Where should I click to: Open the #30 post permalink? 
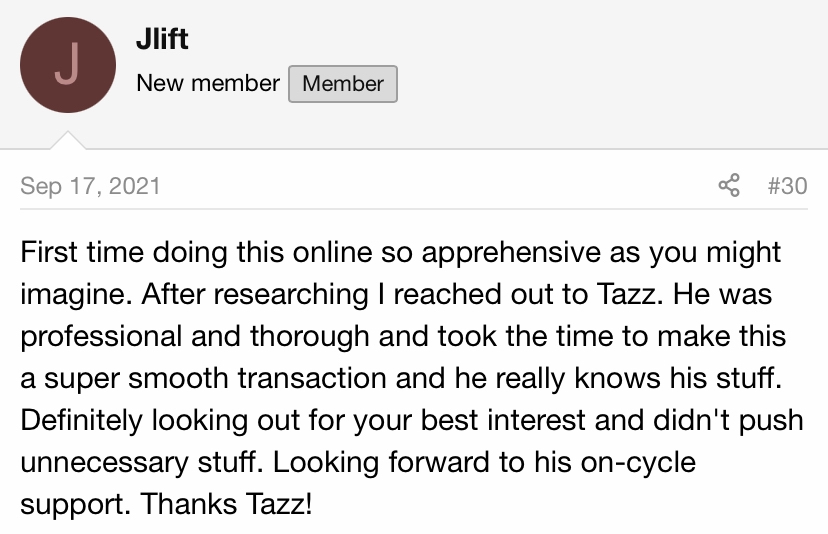pos(787,186)
